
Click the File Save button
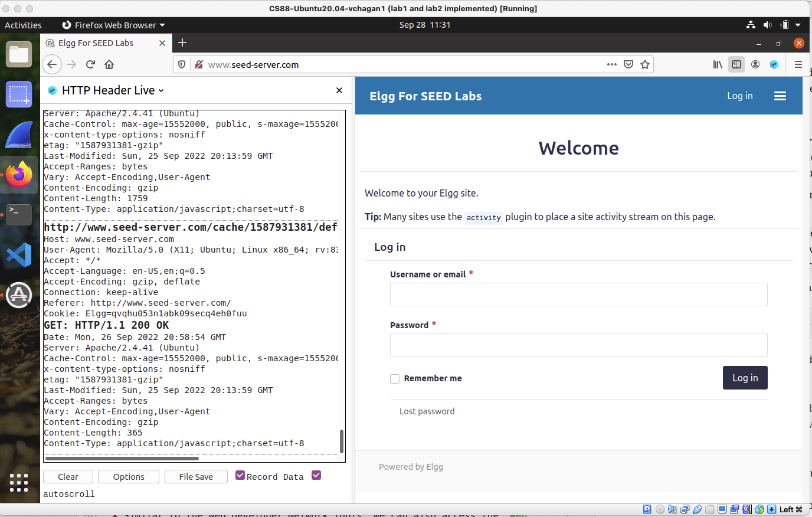pyautogui.click(x=196, y=477)
